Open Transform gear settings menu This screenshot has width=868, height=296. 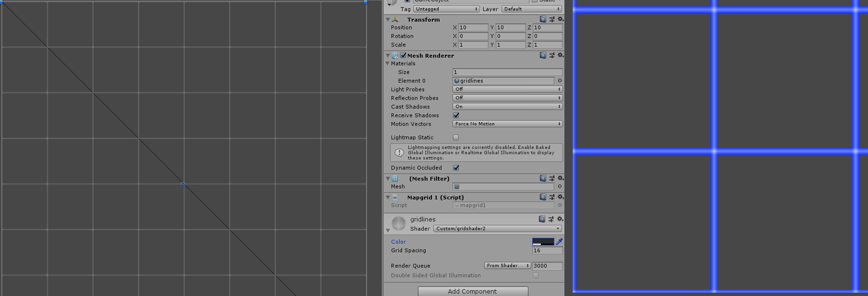click(560, 19)
